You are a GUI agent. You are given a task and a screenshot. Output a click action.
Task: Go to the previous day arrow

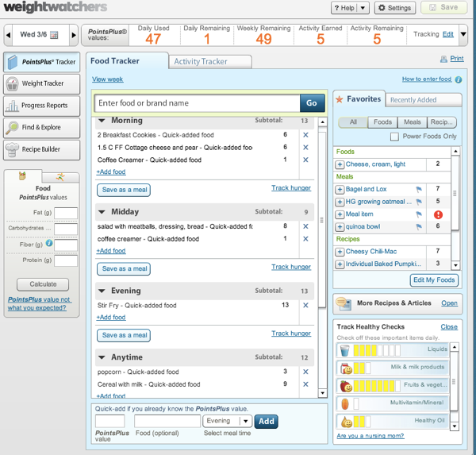(x=8, y=35)
